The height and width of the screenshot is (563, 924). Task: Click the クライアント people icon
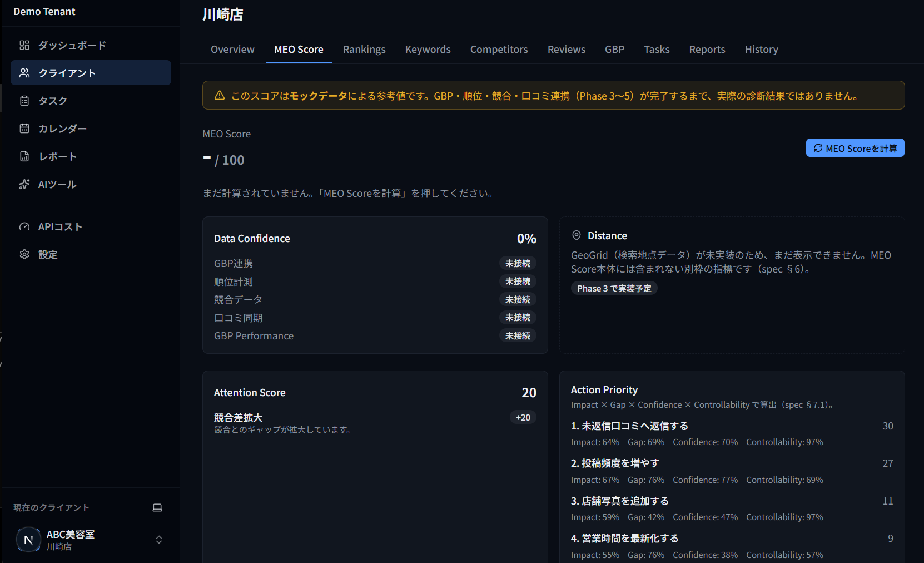tap(24, 73)
